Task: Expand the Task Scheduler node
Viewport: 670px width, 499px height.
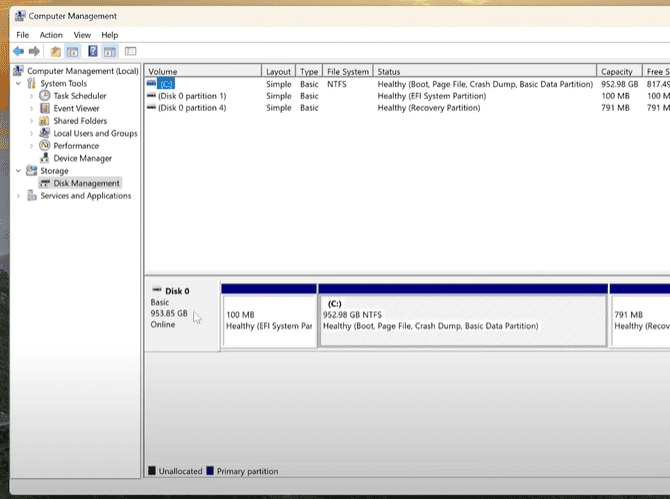Action: pyautogui.click(x=32, y=96)
